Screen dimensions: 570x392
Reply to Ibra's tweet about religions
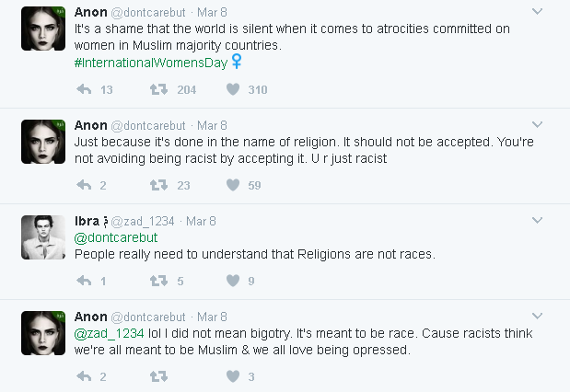click(x=83, y=281)
